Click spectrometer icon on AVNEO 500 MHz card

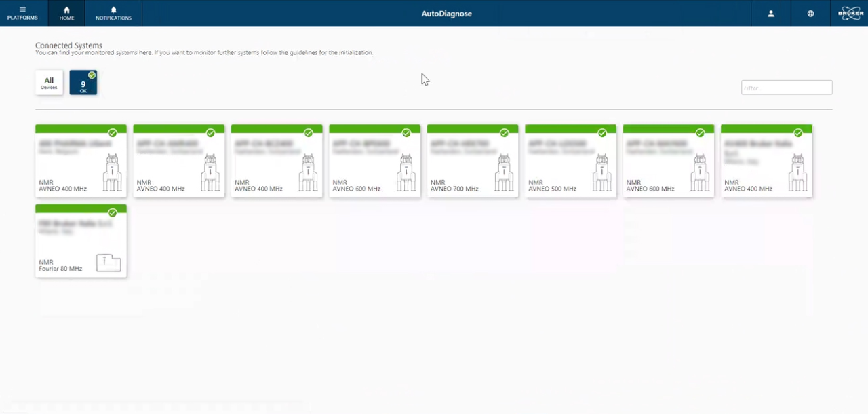click(602, 172)
